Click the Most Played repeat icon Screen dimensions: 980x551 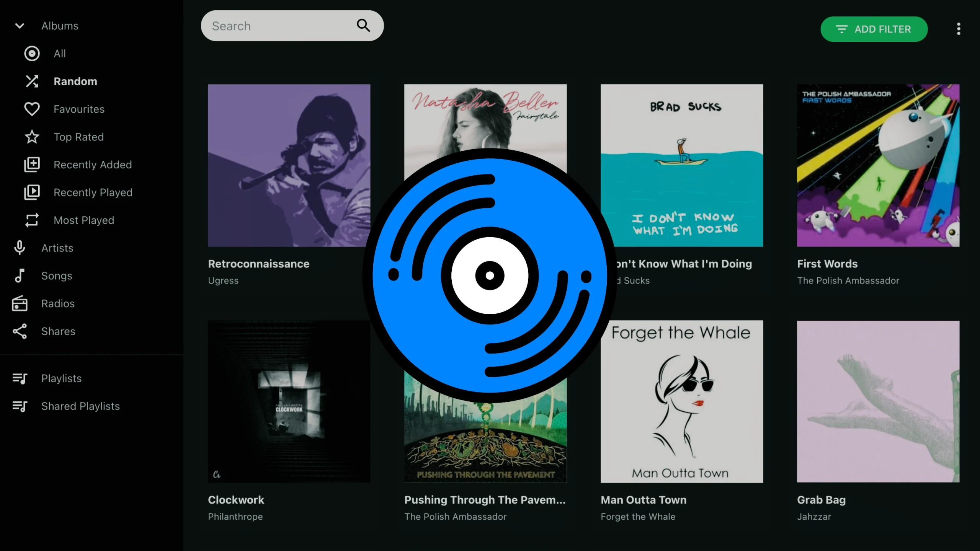[32, 220]
